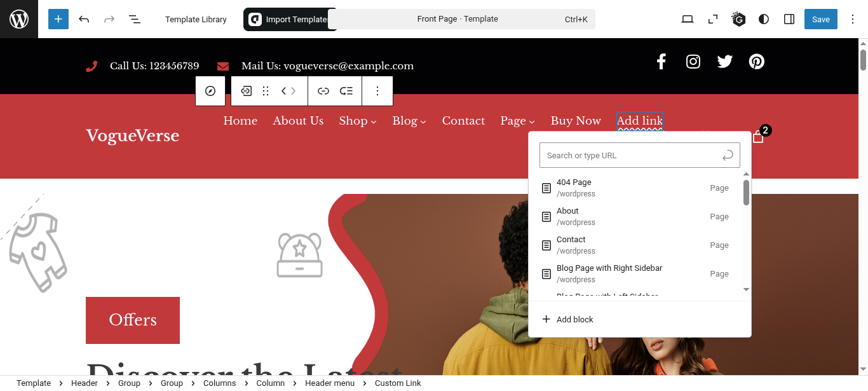Click Add block in link popover

pos(567,319)
